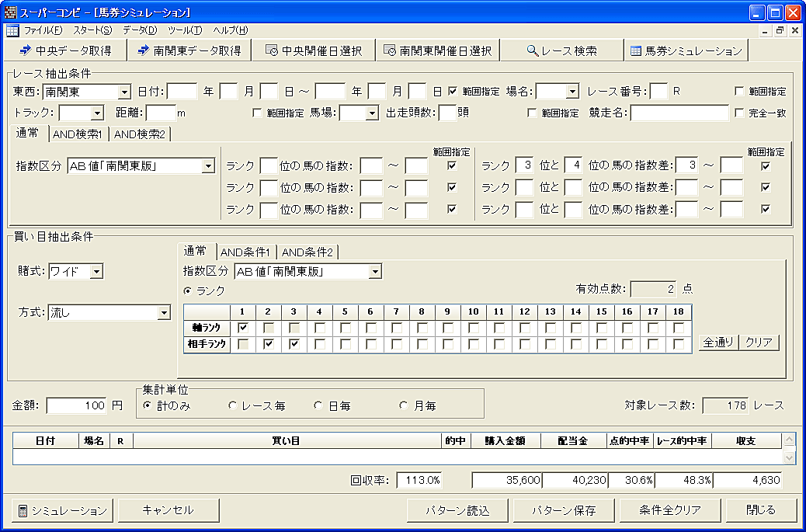Expand the race conditions 指数区分 dropdown
The height and width of the screenshot is (532, 806).
point(208,166)
